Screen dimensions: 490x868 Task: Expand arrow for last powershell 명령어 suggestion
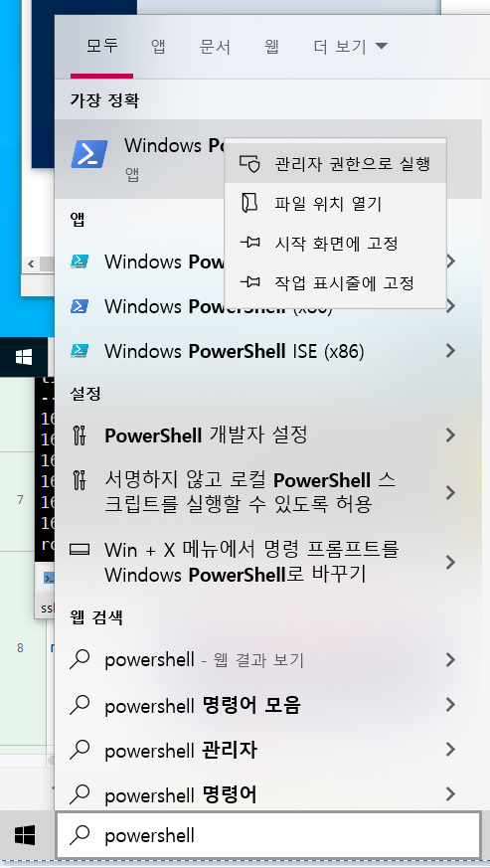pyautogui.click(x=450, y=794)
